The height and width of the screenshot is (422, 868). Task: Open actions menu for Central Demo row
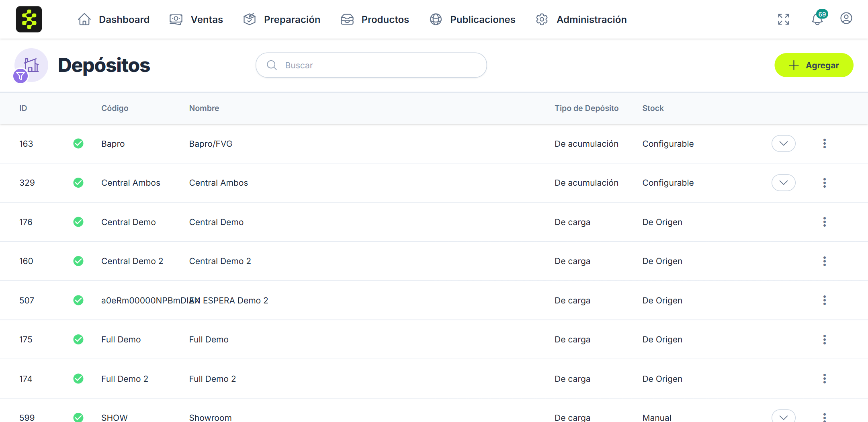[825, 222]
